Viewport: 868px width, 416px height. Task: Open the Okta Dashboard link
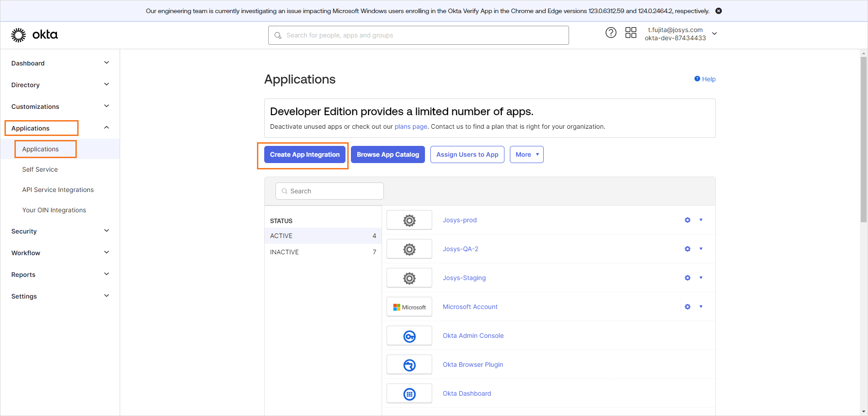(x=467, y=393)
